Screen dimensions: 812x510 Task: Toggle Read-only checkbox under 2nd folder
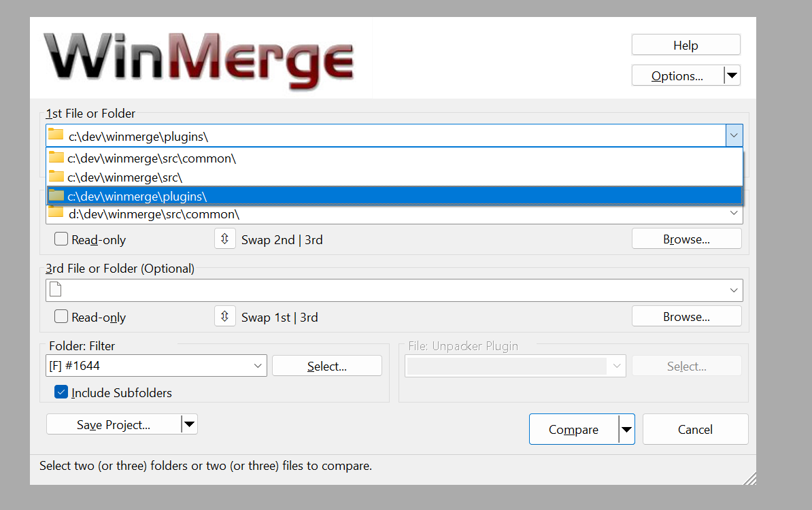(61, 239)
